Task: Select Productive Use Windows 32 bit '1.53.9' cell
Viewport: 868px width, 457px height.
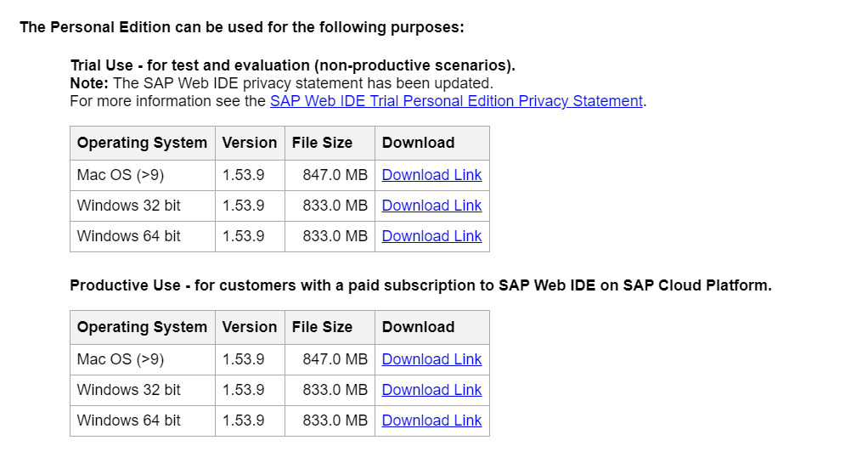Action: [250, 390]
